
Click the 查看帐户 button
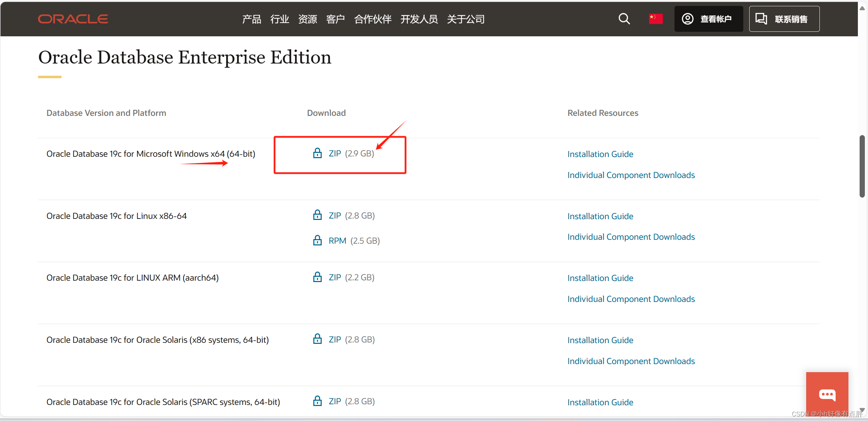(x=708, y=19)
